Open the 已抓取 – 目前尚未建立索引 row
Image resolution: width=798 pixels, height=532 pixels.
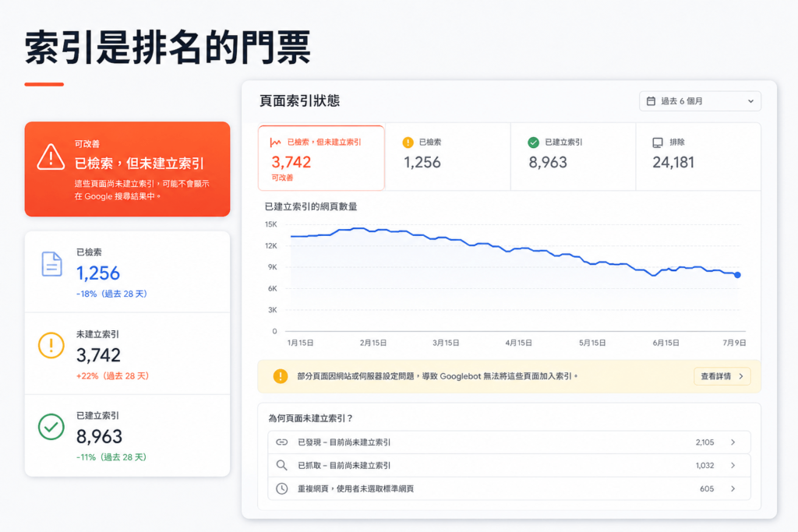(x=509, y=465)
